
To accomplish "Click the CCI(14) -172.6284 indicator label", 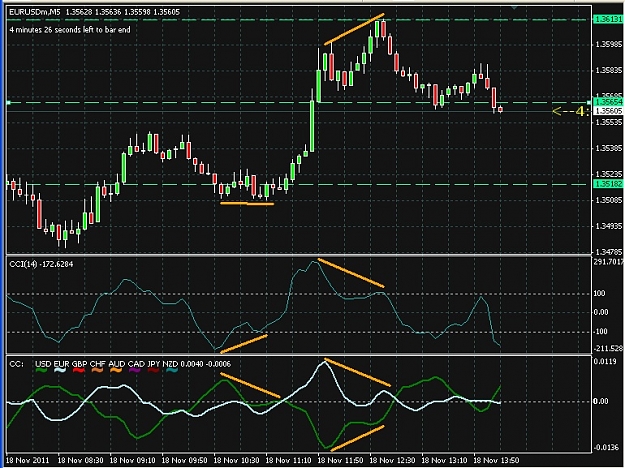I will (41, 264).
